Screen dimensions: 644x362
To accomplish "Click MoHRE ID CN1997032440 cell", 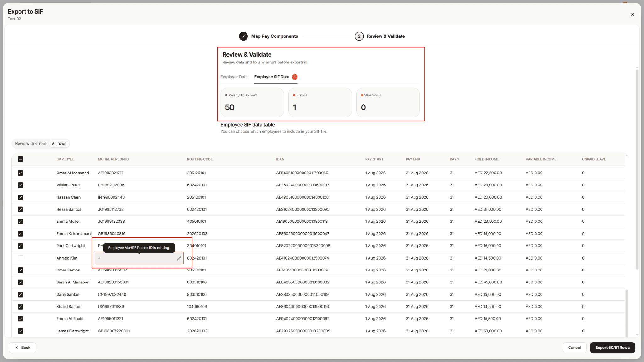I will tap(112, 295).
